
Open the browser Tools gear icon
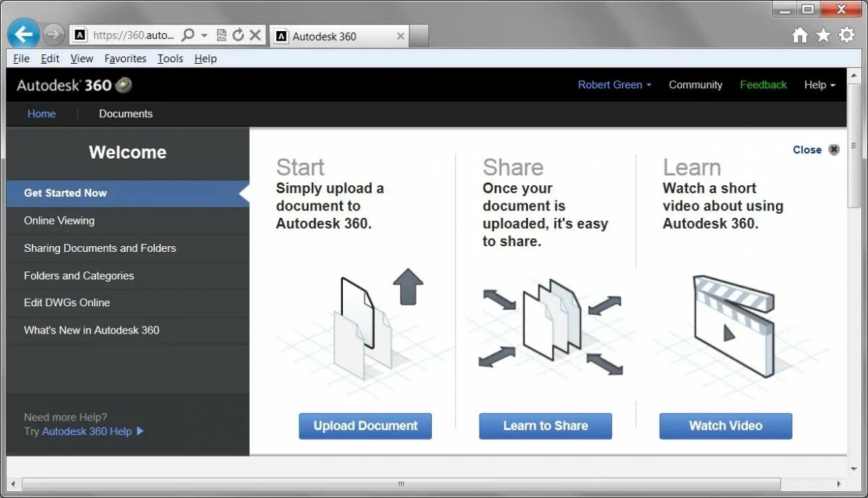pyautogui.click(x=847, y=35)
